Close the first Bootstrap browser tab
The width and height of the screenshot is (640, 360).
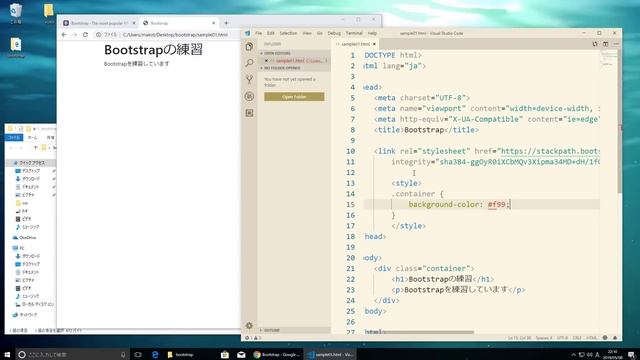click(134, 23)
